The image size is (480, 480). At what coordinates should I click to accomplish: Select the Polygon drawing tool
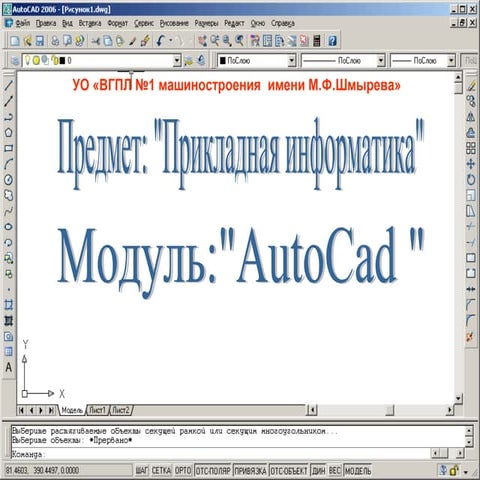pyautogui.click(x=9, y=132)
